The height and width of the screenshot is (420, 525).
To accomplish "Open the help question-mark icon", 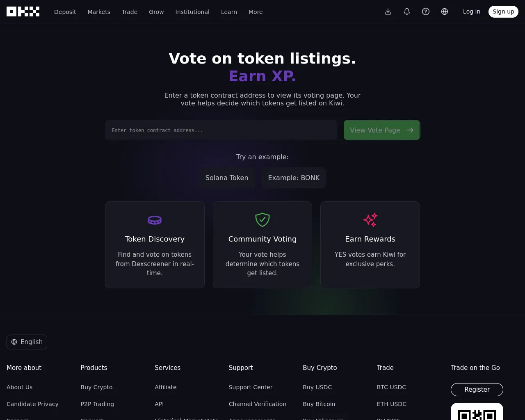I will [426, 11].
